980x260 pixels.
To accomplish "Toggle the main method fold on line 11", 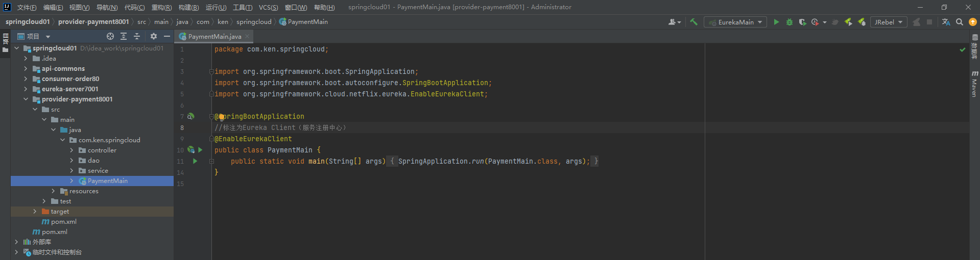I will 211,161.
